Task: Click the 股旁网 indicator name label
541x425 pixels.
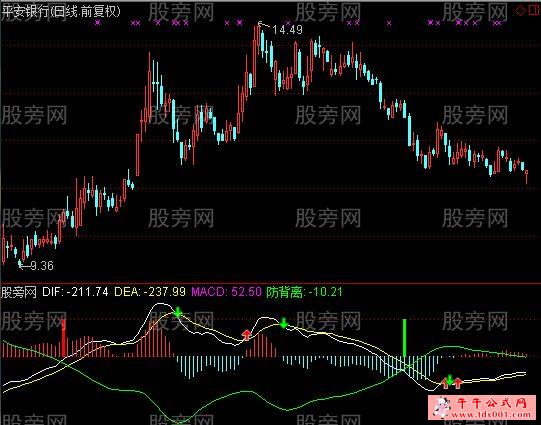Action: point(19,292)
